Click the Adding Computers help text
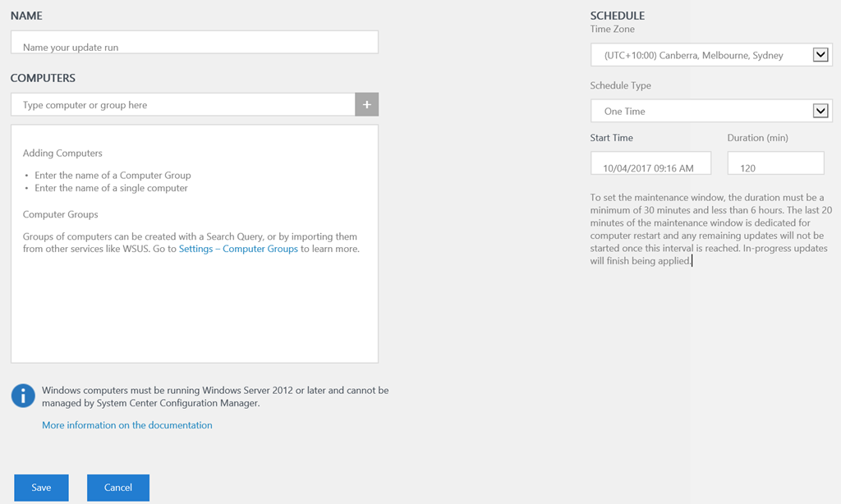Viewport: 841px width, 504px height. (62, 153)
